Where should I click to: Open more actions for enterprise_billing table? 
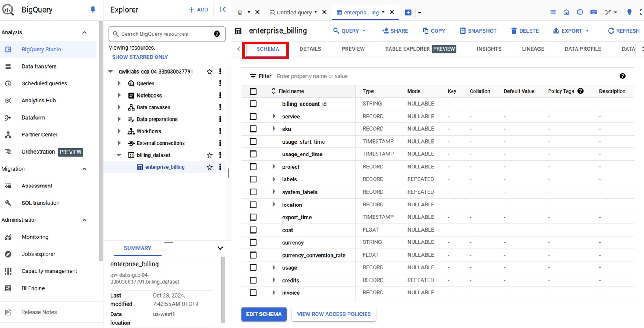coord(220,167)
